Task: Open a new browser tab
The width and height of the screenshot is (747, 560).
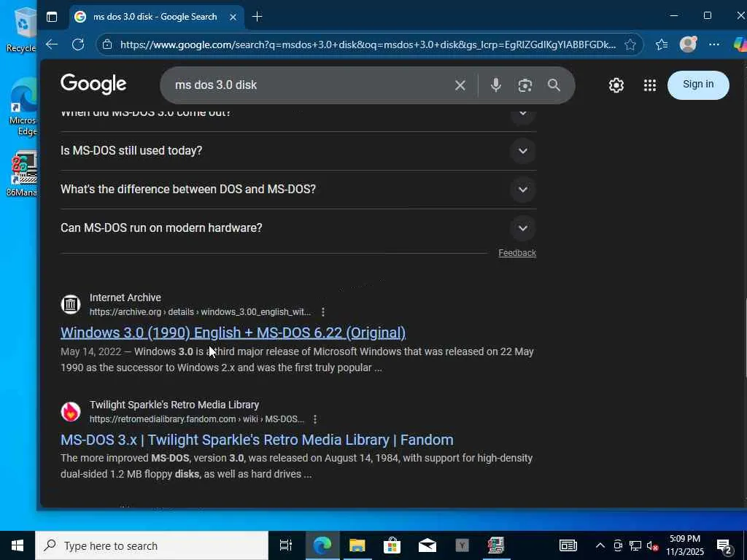Action: point(258,17)
